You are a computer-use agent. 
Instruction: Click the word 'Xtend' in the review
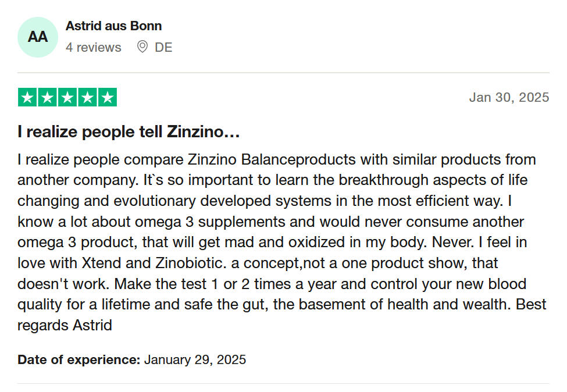pos(103,263)
